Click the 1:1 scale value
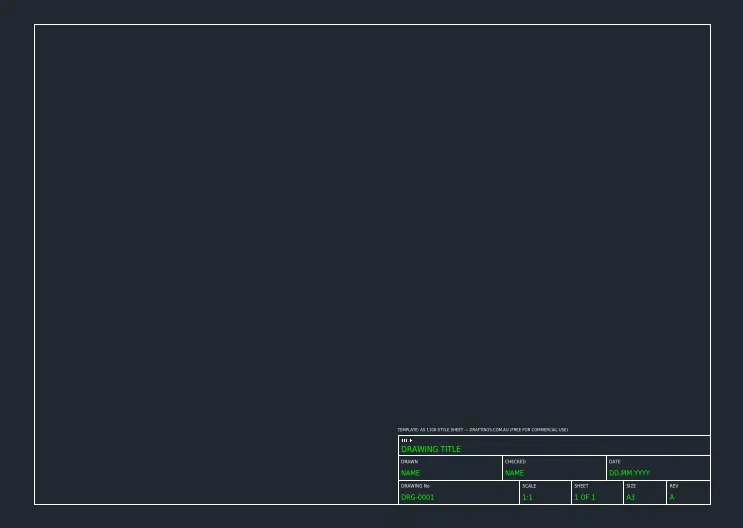 [527, 497]
